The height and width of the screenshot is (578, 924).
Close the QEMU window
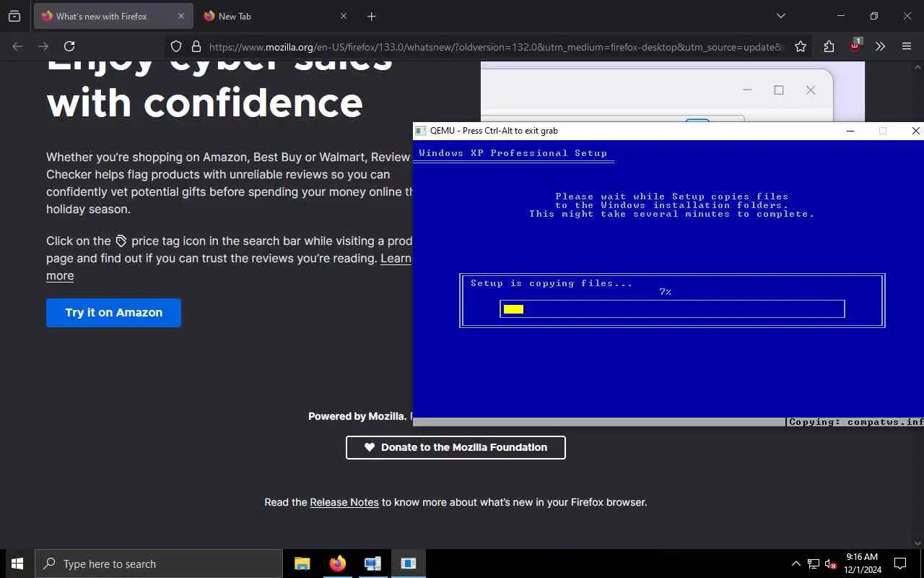point(915,131)
